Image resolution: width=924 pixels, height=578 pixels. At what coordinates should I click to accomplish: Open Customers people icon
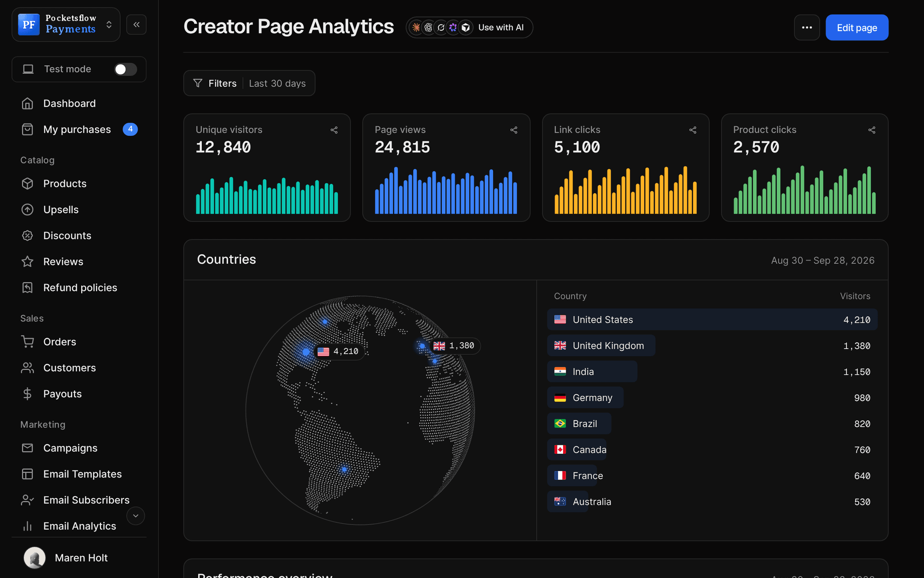tap(28, 368)
